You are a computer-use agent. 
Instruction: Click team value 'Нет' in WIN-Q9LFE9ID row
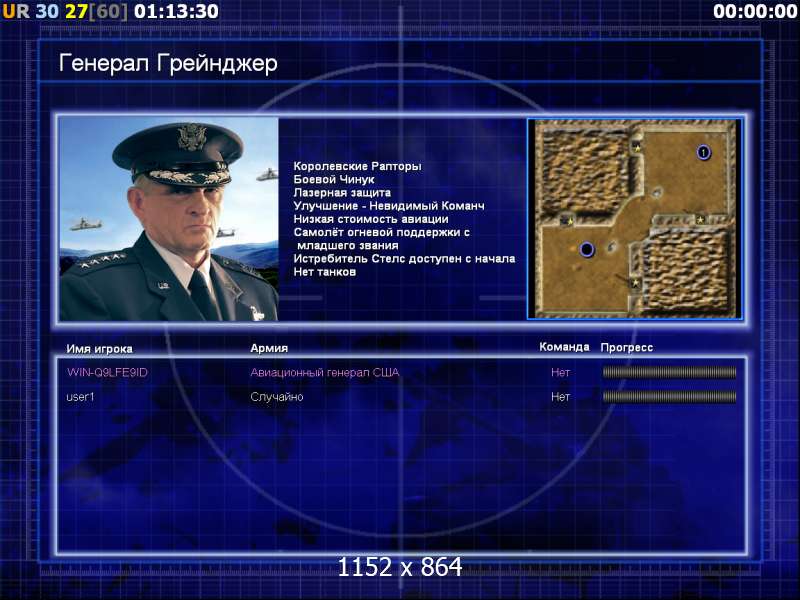[x=560, y=372]
